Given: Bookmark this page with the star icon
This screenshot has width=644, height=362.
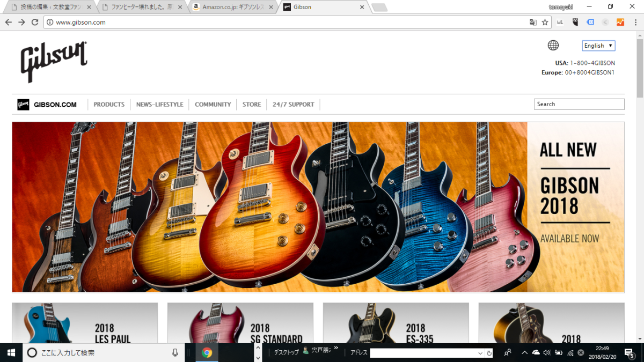Looking at the screenshot, I should pos(545,23).
